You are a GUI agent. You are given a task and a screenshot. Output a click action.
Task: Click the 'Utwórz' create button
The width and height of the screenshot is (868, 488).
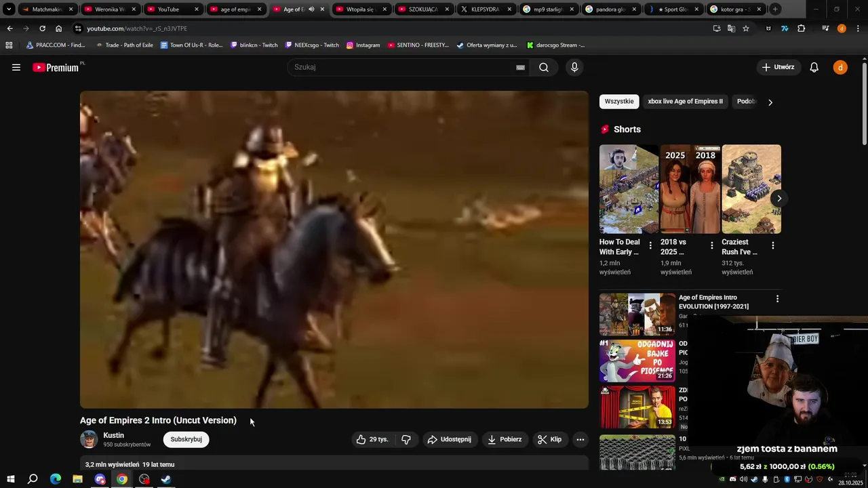[778, 67]
